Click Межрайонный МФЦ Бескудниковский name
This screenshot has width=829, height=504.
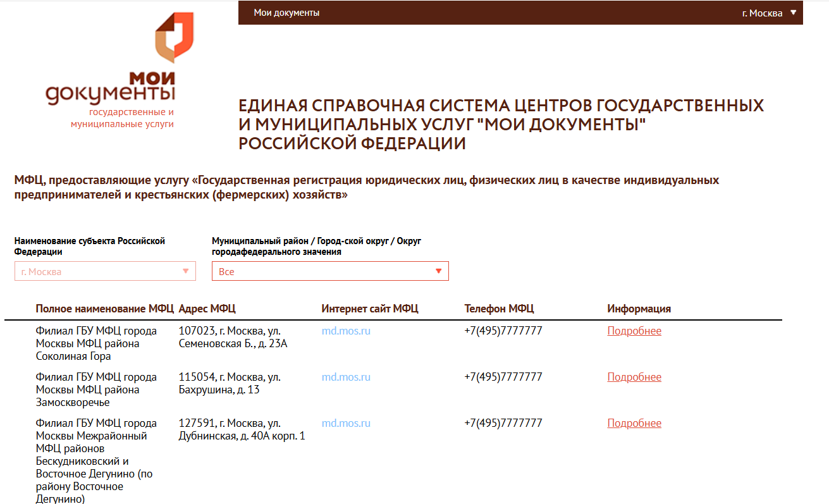click(96, 461)
